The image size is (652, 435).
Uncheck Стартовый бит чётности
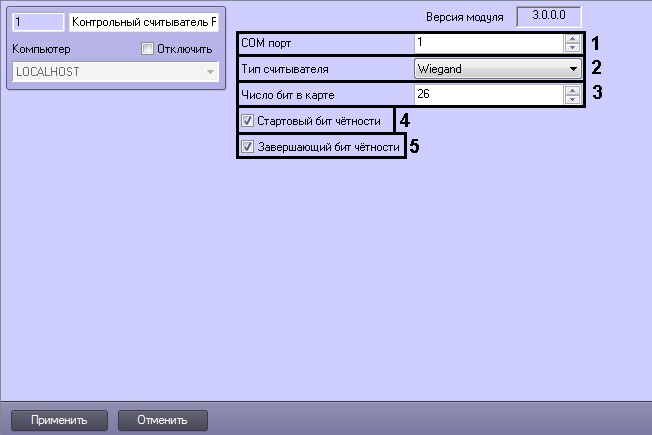tap(248, 121)
